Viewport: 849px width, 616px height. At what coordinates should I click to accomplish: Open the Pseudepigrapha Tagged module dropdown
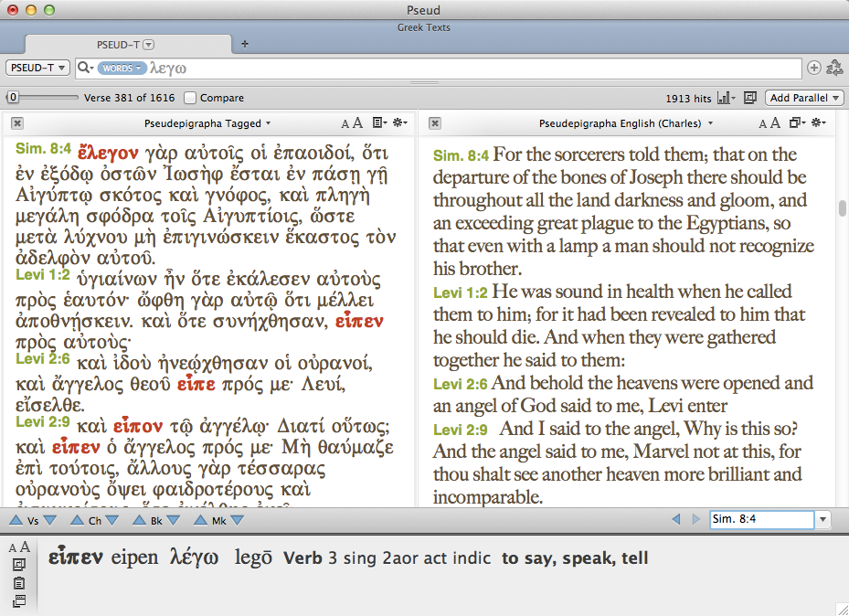click(x=207, y=123)
